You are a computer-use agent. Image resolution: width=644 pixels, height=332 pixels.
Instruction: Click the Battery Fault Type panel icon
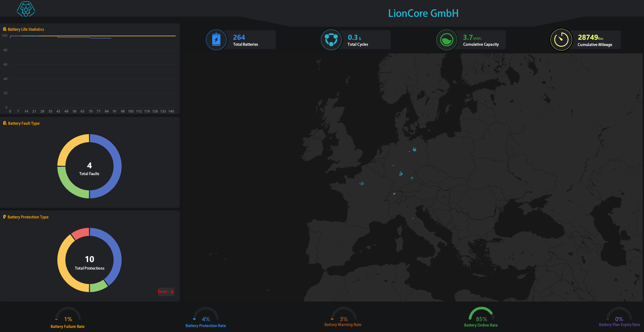5,123
